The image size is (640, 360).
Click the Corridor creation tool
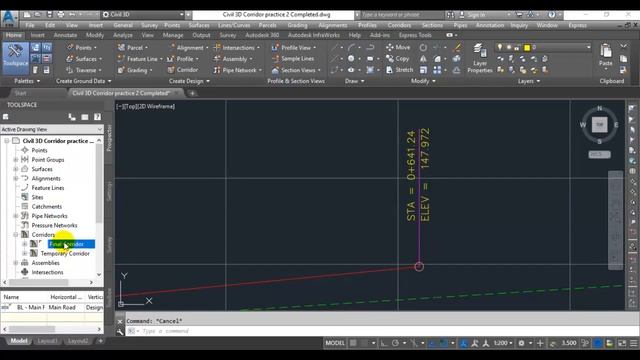[183, 70]
